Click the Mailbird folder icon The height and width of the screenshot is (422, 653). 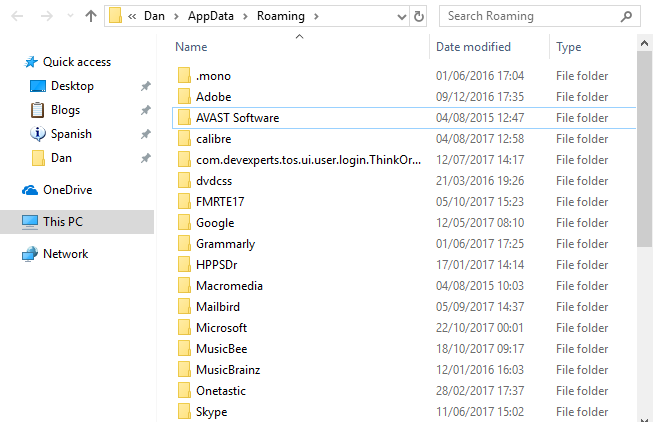click(183, 307)
